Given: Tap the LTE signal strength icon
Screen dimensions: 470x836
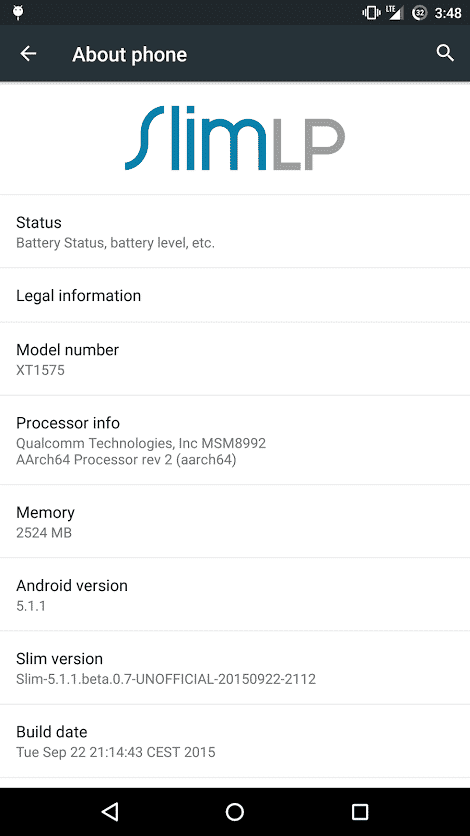Looking at the screenshot, I should 395,12.
